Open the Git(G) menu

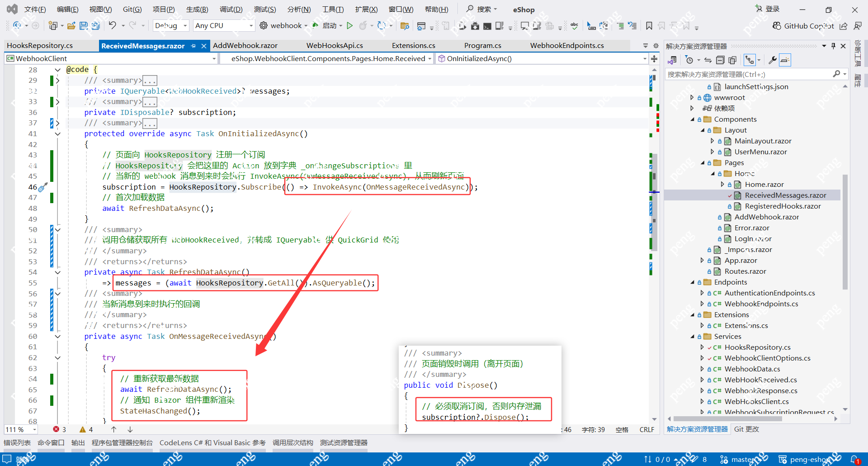(132, 10)
